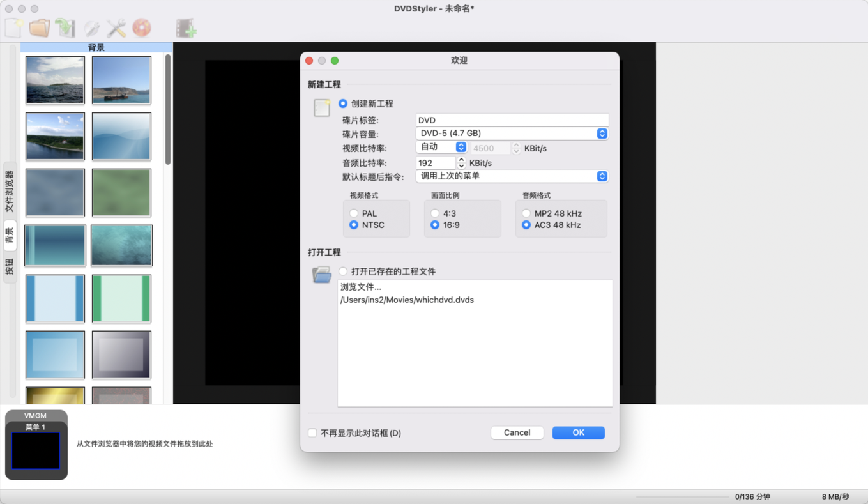Viewport: 868px width, 504px height.
Task: Choose PAL video format
Action: 354,213
